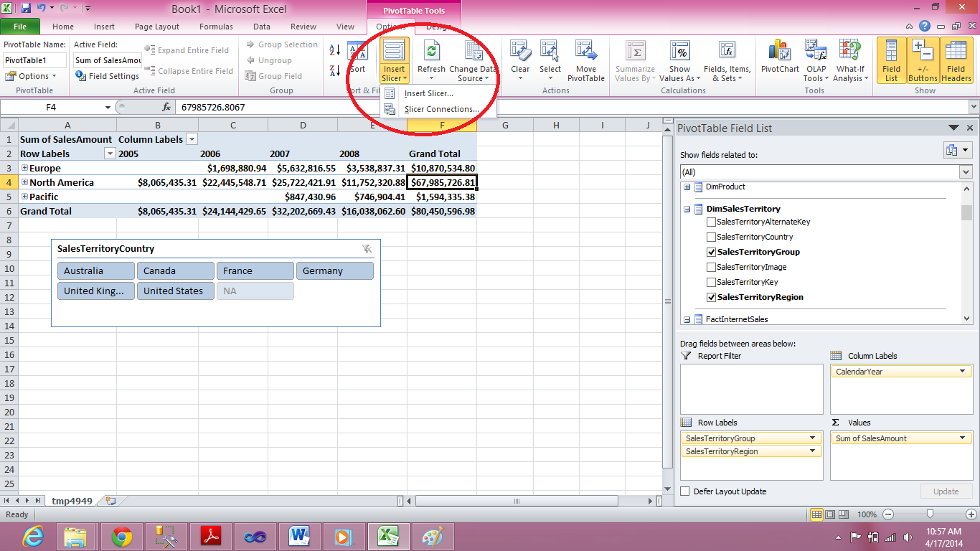
Task: Open Show Values As tool
Action: [680, 61]
